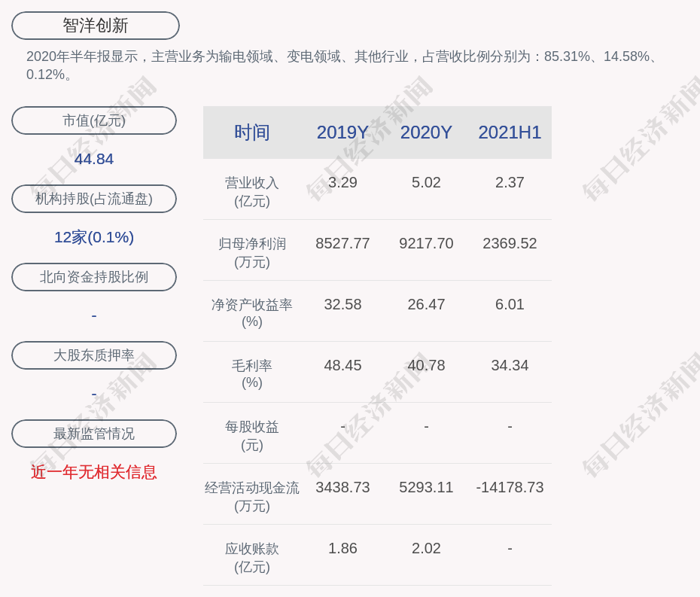Select the 8527.77 net profit cell
The image size is (700, 597).
(342, 243)
